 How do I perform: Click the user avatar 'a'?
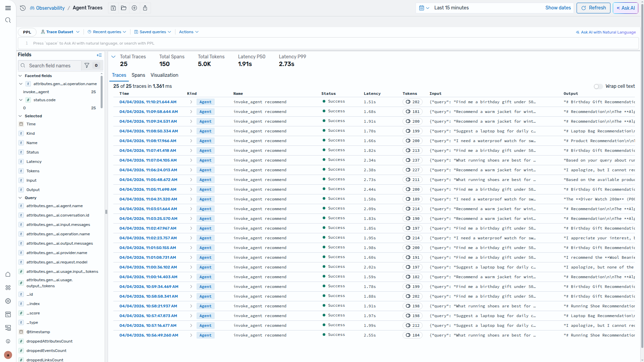(8, 355)
